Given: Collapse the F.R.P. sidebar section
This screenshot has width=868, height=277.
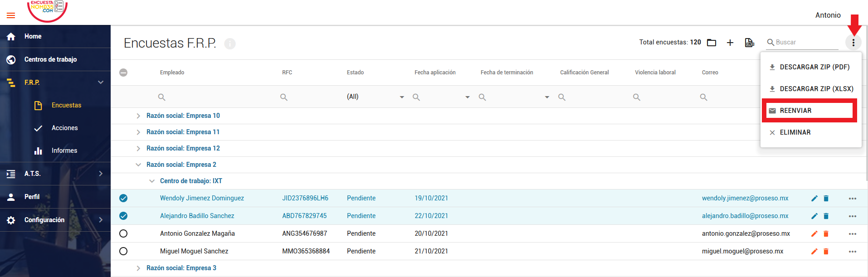Looking at the screenshot, I should click(101, 83).
